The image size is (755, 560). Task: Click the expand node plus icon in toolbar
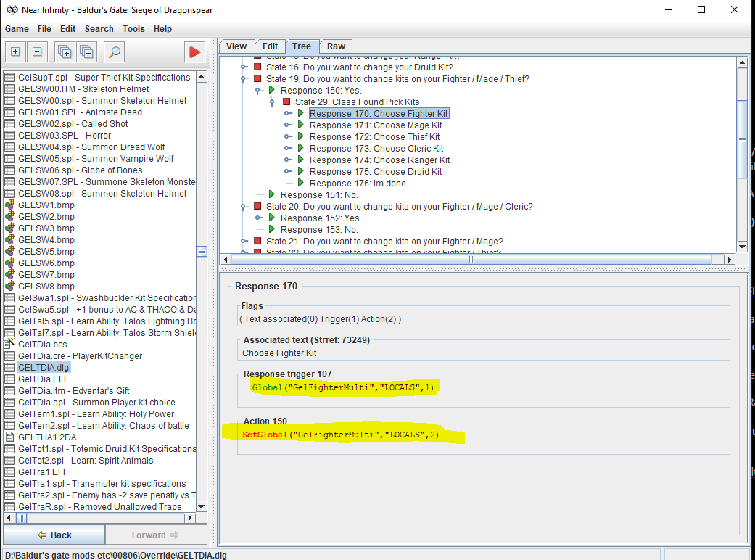click(15, 52)
